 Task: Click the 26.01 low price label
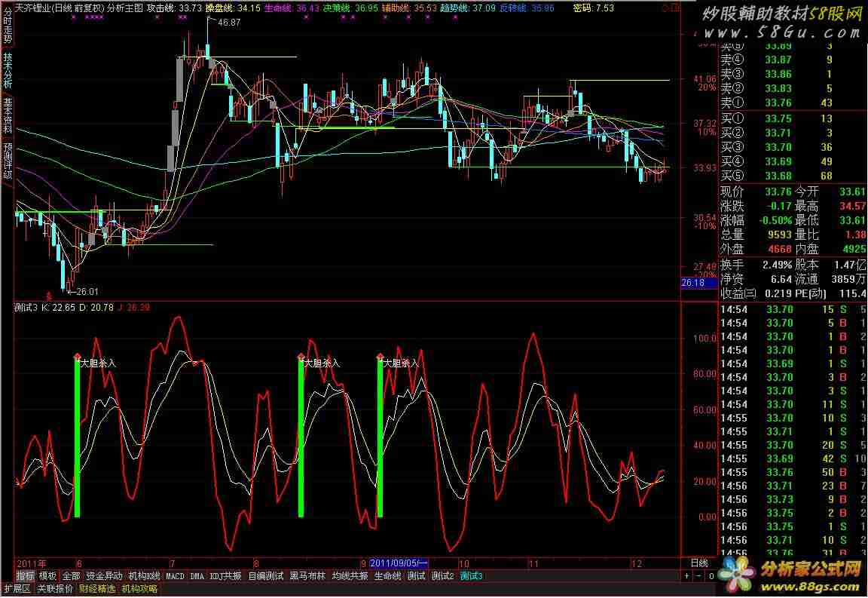click(87, 292)
